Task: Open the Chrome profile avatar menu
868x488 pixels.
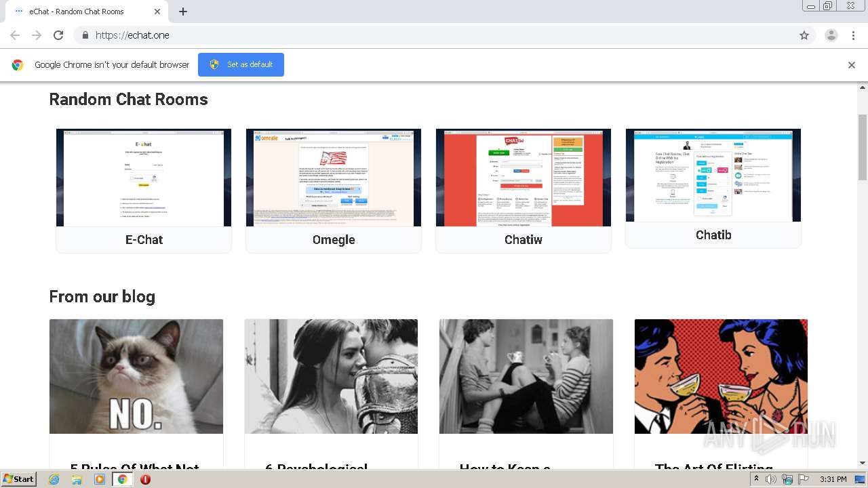Action: [x=831, y=35]
